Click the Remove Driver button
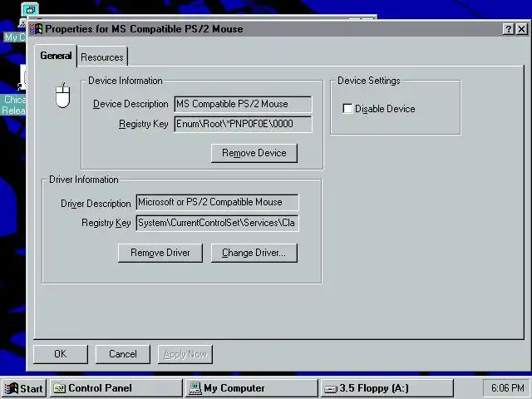The height and width of the screenshot is (399, 532). pos(160,253)
